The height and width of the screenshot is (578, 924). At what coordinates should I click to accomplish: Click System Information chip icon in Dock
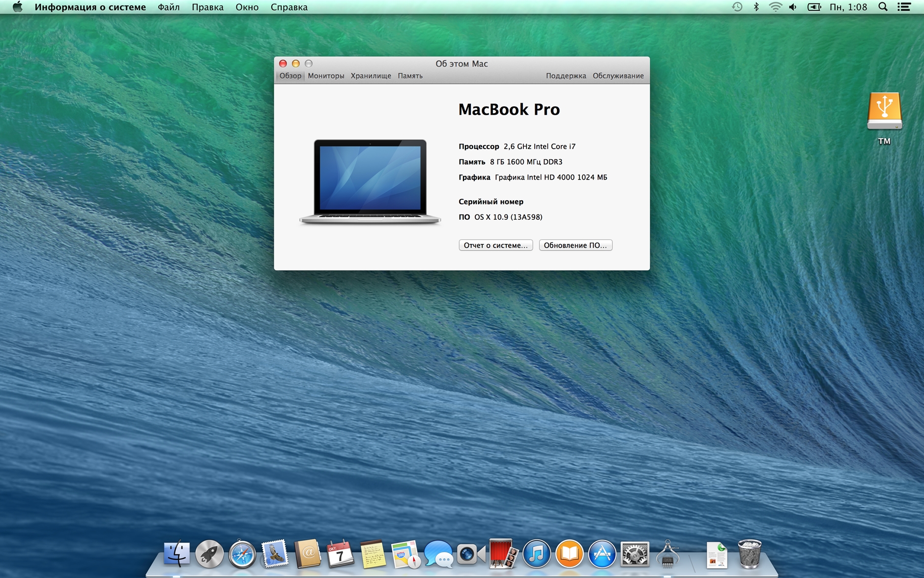tap(667, 554)
